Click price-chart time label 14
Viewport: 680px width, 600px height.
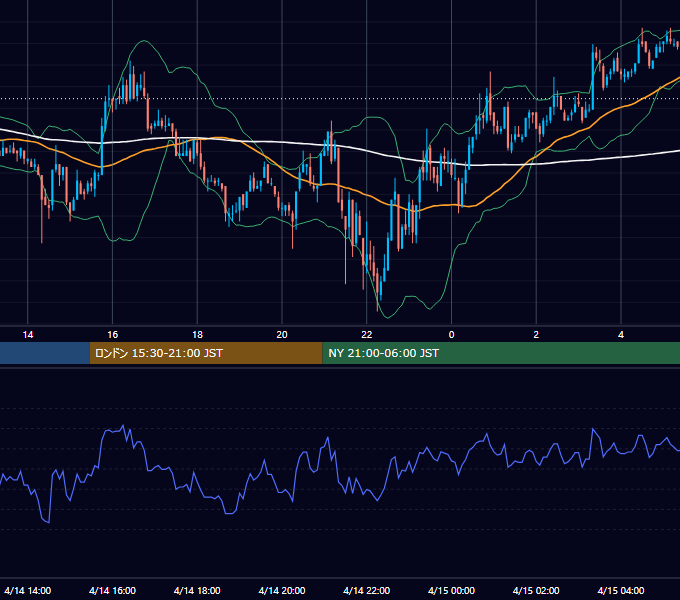click(x=28, y=335)
